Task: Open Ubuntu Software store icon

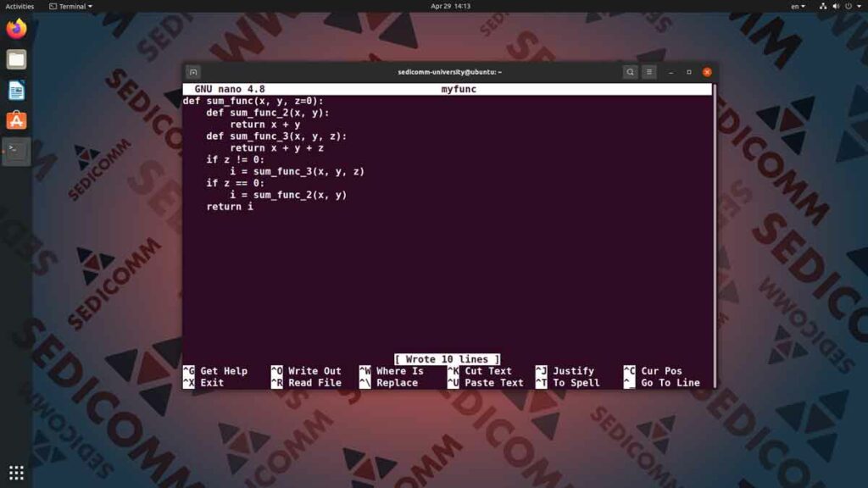Action: pos(16,120)
